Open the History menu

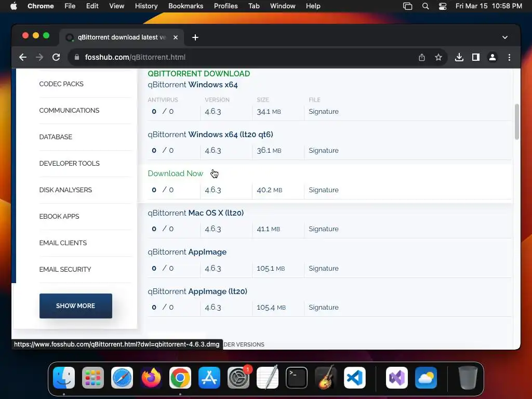pos(146,6)
